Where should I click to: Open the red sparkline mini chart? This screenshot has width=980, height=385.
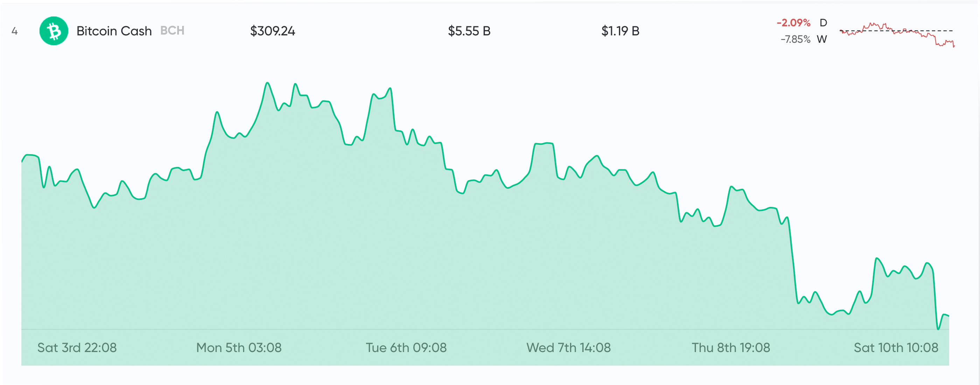tap(897, 34)
